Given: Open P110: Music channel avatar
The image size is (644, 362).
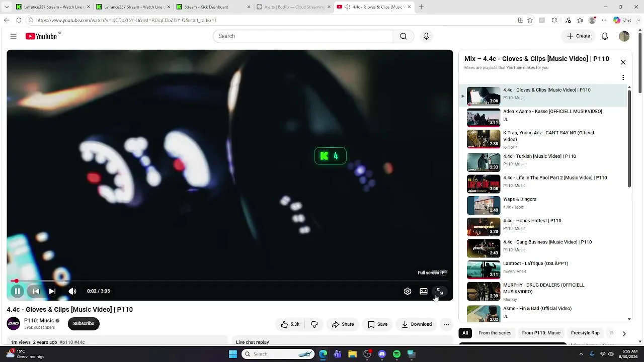Looking at the screenshot, I should click(14, 324).
